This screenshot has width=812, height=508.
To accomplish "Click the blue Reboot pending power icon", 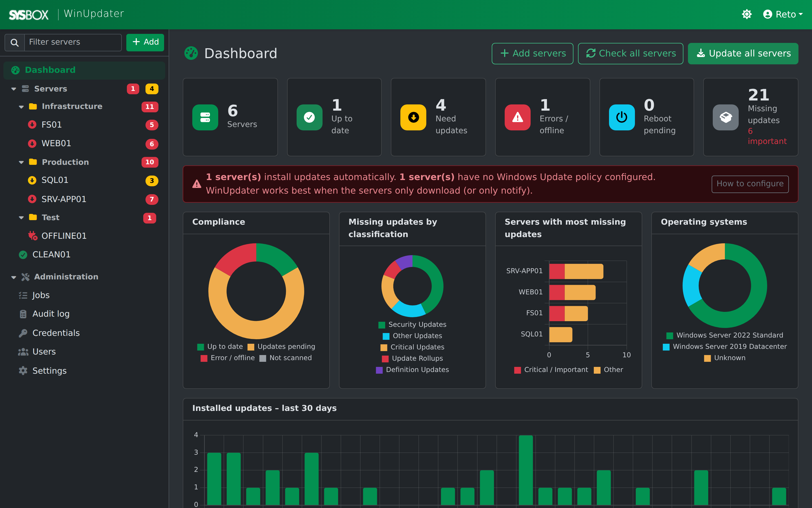I will [x=622, y=117].
